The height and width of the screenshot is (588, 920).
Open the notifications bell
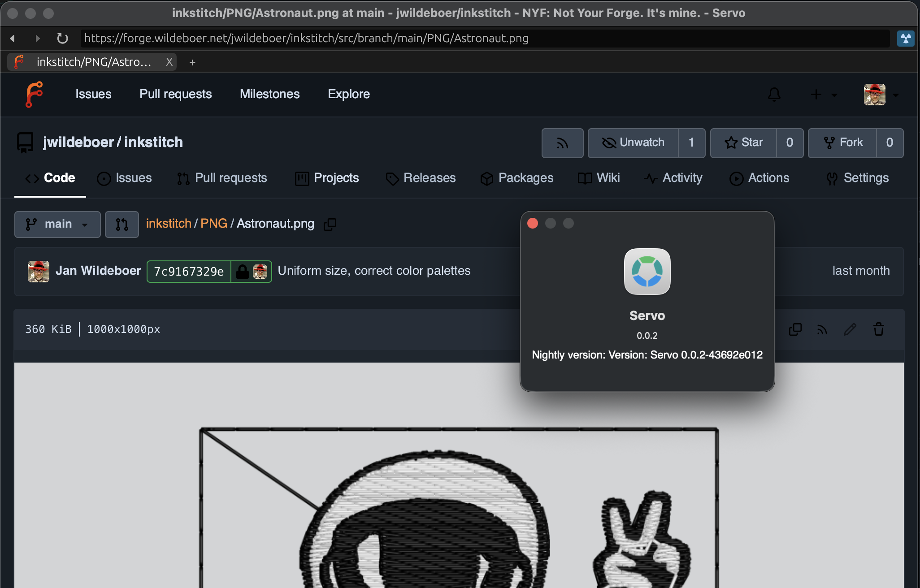(774, 95)
